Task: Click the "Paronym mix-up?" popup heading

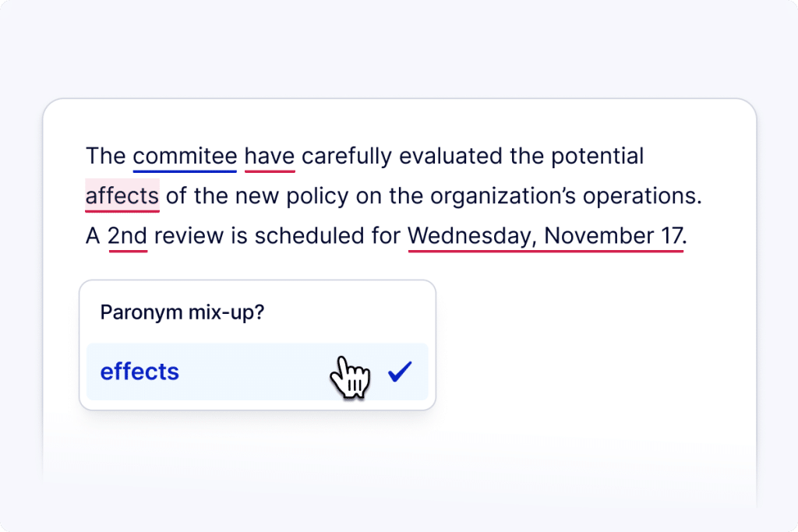Action: (x=182, y=312)
